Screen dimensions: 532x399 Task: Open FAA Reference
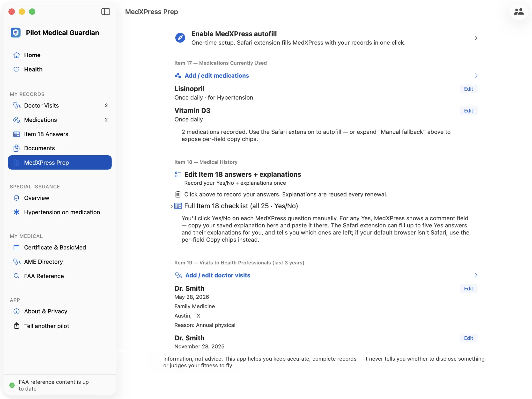60,276
